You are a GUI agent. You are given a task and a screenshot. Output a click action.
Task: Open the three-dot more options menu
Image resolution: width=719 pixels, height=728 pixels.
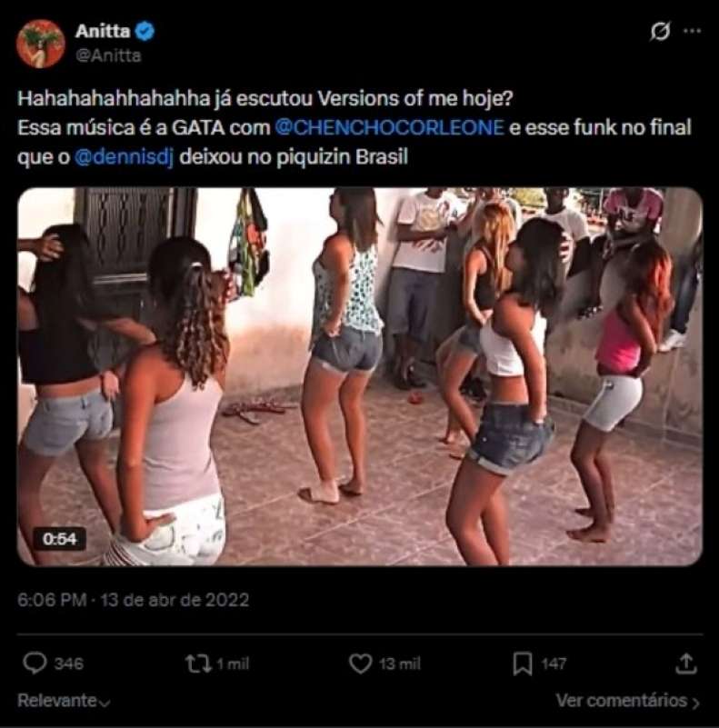coord(692,31)
